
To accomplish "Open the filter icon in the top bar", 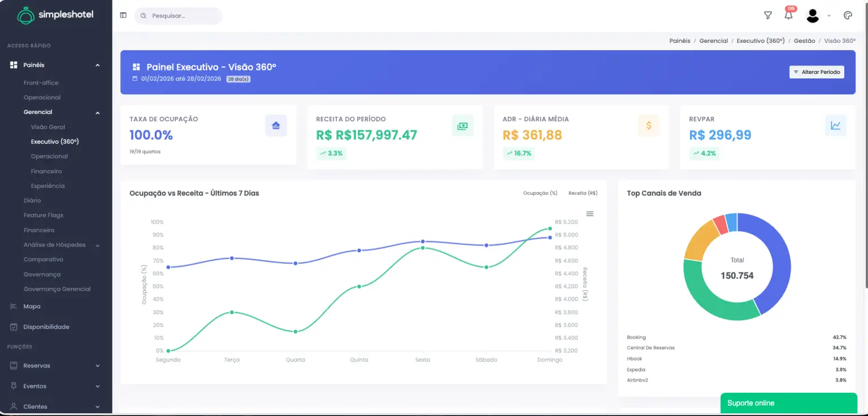I will (767, 15).
